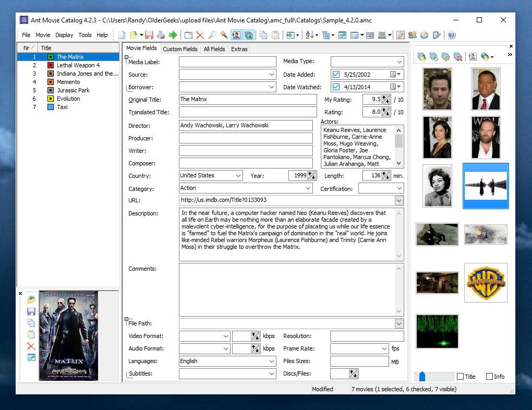Screen dimensions: 532x410
Task: Click the color grid thumbnails icon
Action: 370,35
